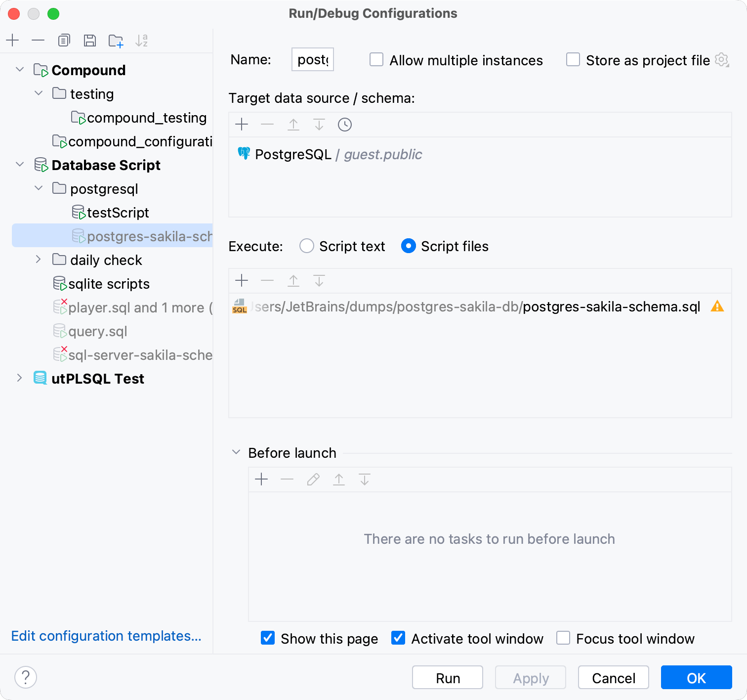
Task: Copy the selected configuration
Action: point(64,40)
